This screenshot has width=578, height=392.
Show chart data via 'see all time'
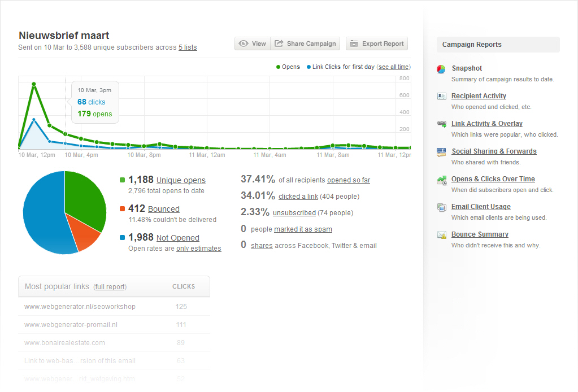[x=393, y=67]
